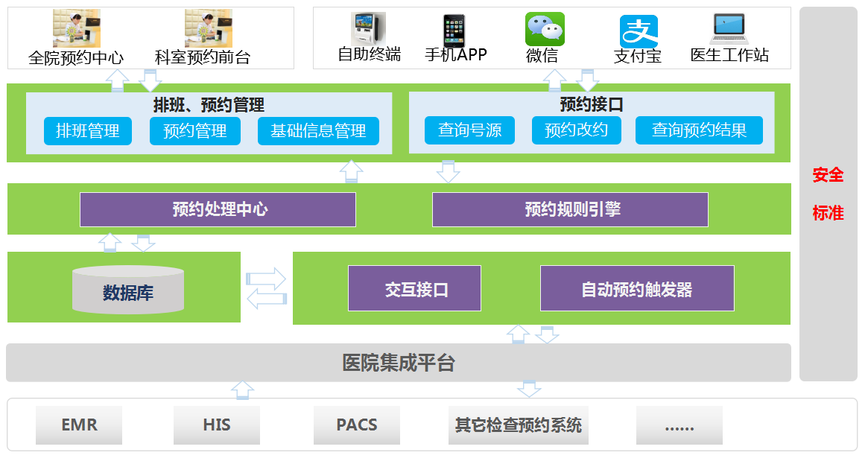868x464 pixels.
Task: Click the 微信 label
Action: [542, 55]
